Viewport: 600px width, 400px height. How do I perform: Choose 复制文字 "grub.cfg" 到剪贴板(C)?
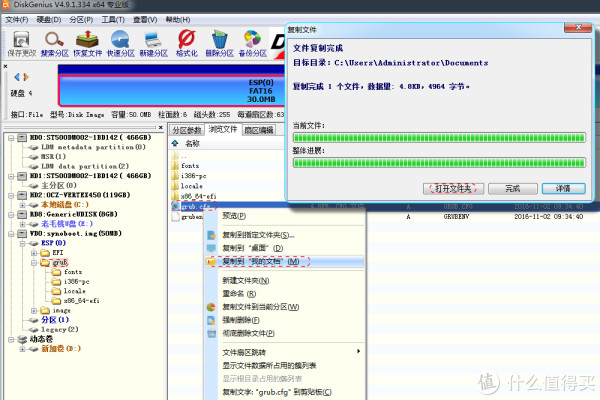(285, 392)
